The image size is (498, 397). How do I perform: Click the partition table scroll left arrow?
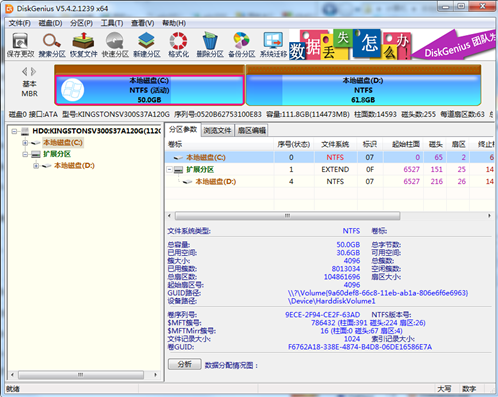point(169,216)
